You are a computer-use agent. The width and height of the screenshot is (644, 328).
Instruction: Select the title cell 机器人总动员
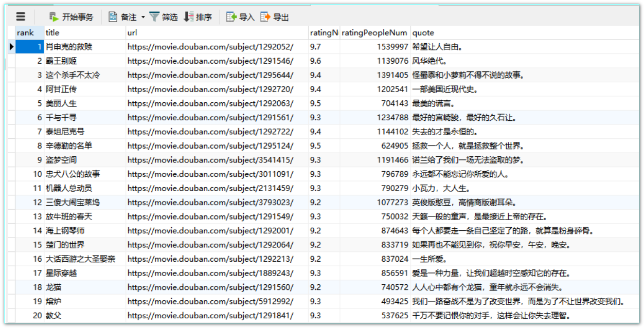tap(85, 188)
